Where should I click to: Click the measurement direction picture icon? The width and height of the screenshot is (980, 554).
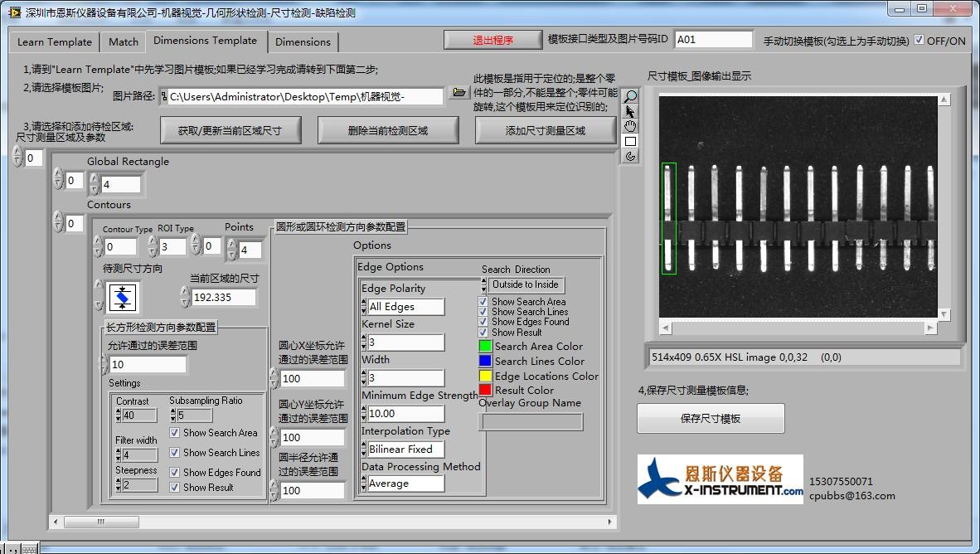click(123, 297)
